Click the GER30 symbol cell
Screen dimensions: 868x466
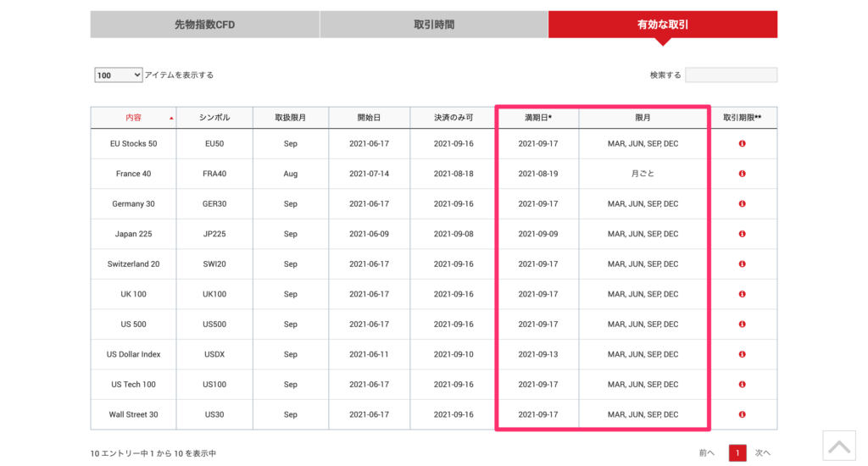click(x=214, y=203)
